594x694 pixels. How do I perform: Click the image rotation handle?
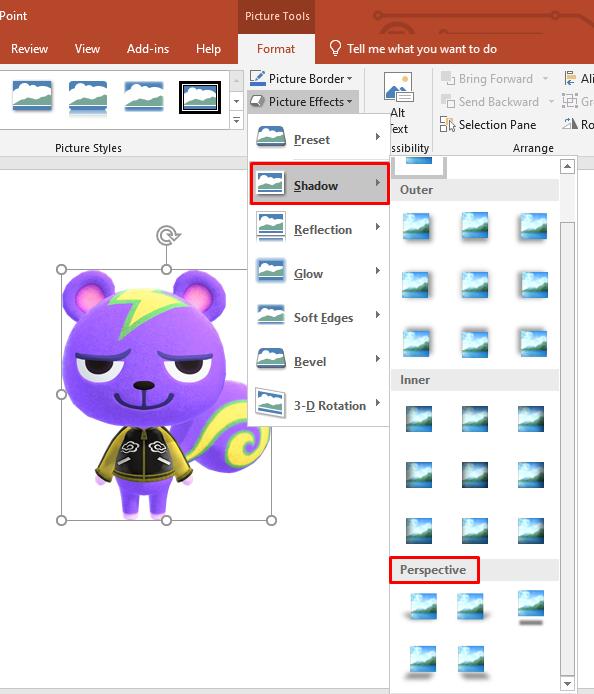167,235
